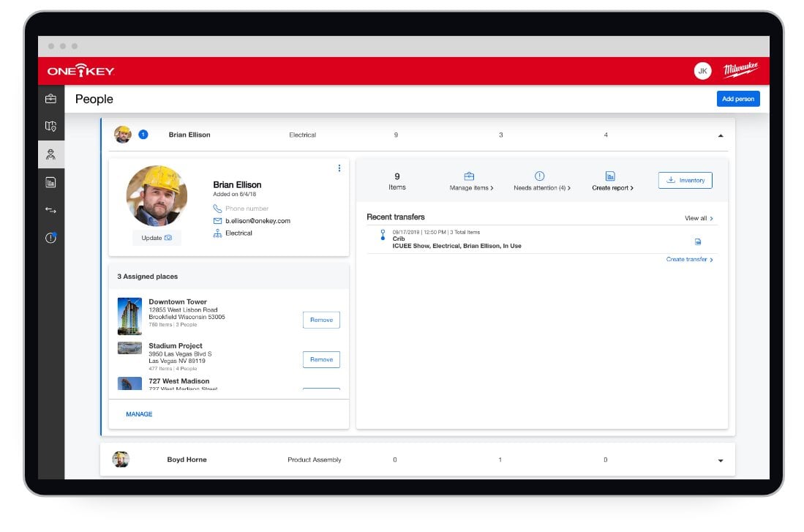
Task: Open the reports chart icon in sidebar
Action: coord(50,182)
